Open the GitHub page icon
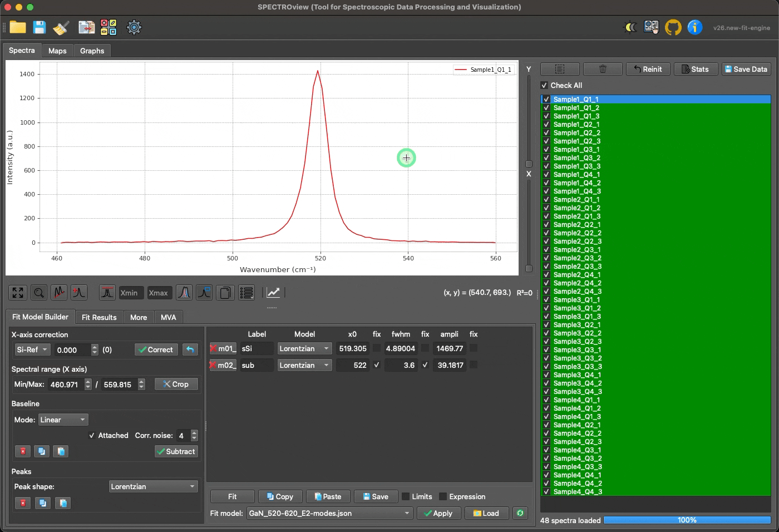Screen dimensions: 779x532 (x=673, y=27)
